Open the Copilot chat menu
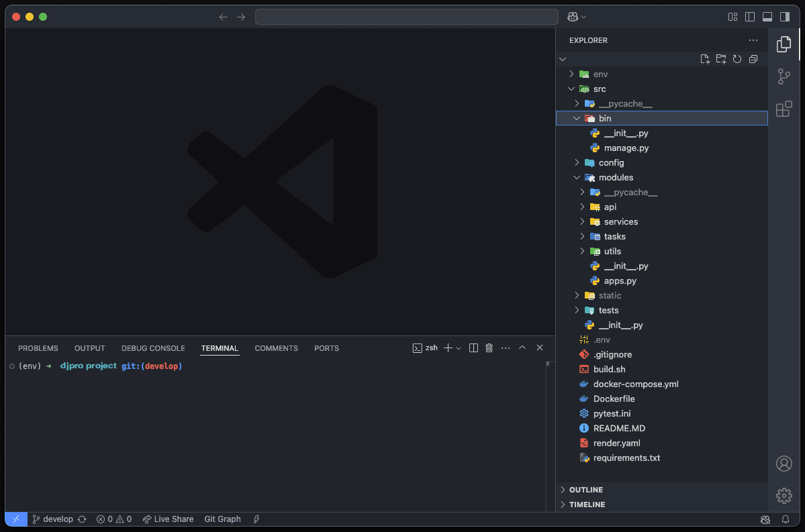Image resolution: width=805 pixels, height=532 pixels. [577, 17]
